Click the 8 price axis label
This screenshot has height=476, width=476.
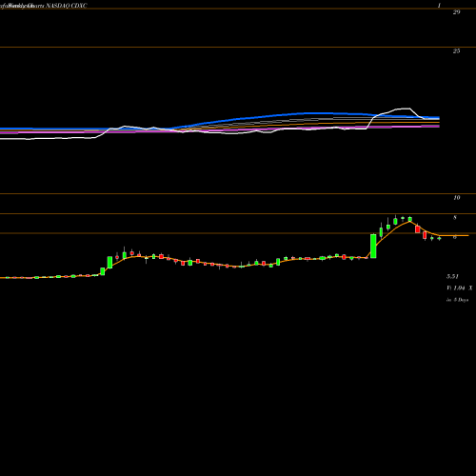pyautogui.click(x=455, y=218)
